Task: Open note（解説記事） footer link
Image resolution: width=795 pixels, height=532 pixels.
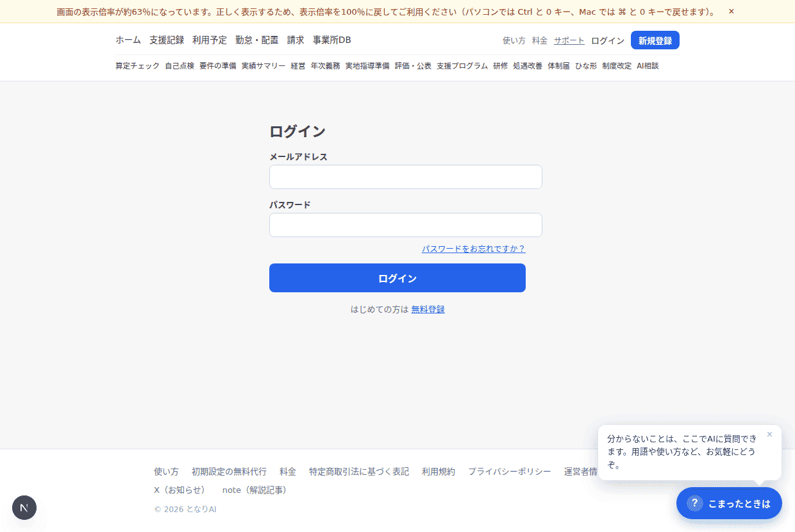Action: coord(256,490)
